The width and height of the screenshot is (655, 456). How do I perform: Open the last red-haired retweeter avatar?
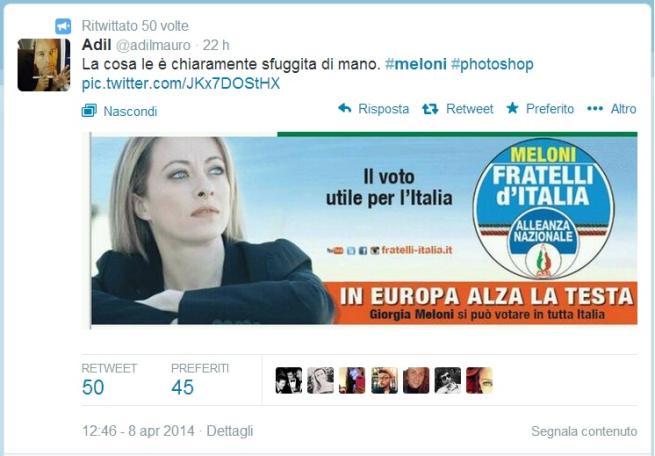[x=480, y=380]
